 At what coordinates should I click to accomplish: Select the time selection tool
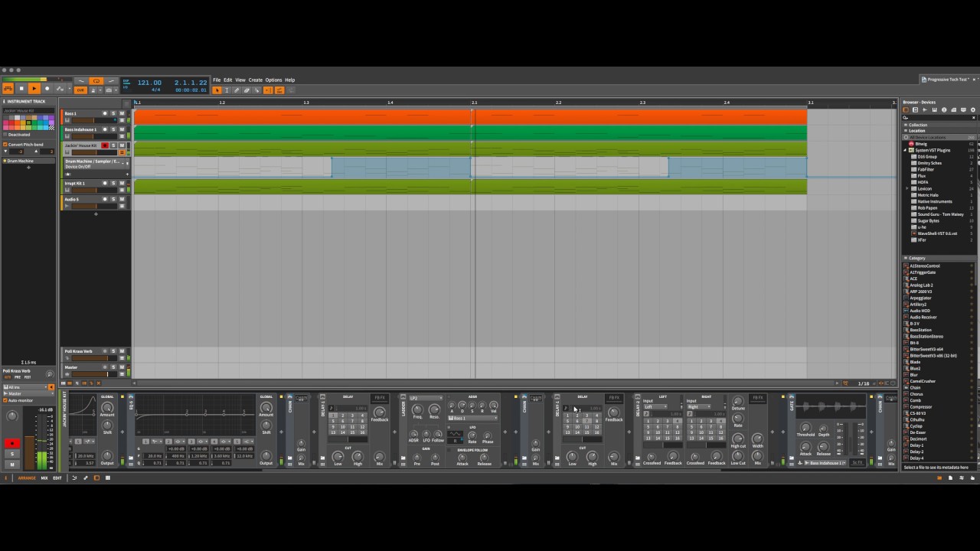pos(227,90)
